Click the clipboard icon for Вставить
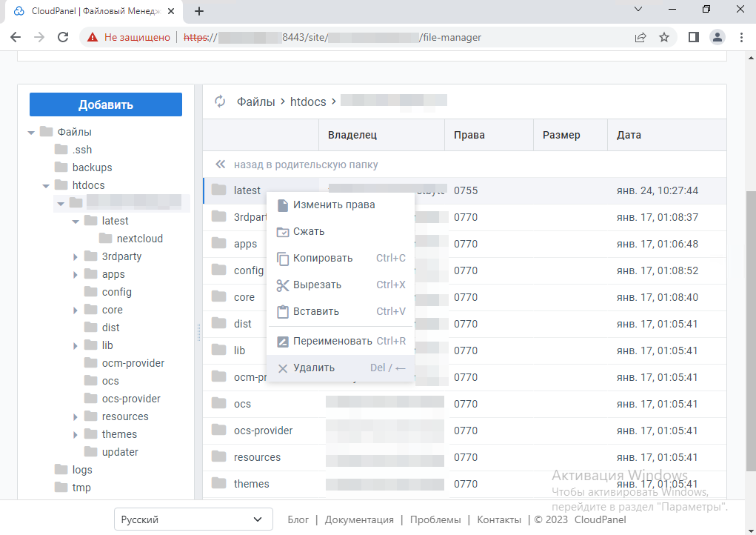 click(x=282, y=312)
